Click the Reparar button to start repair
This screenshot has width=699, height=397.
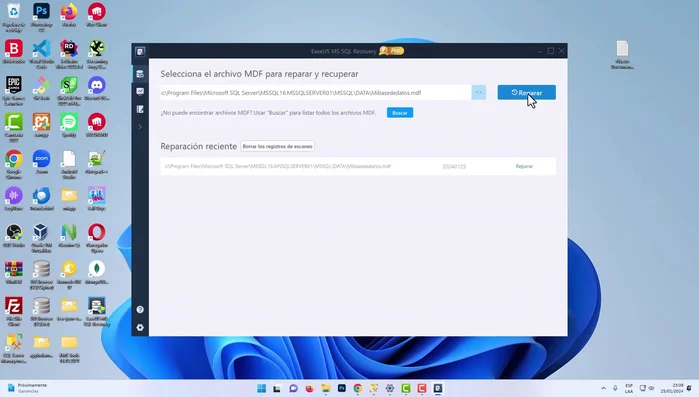pyautogui.click(x=526, y=92)
